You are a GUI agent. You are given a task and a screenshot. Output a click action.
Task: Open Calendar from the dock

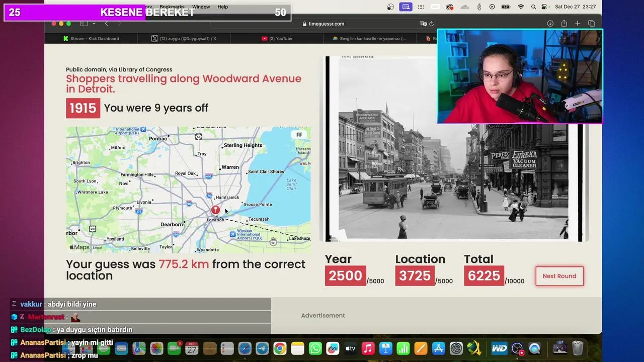click(192, 348)
